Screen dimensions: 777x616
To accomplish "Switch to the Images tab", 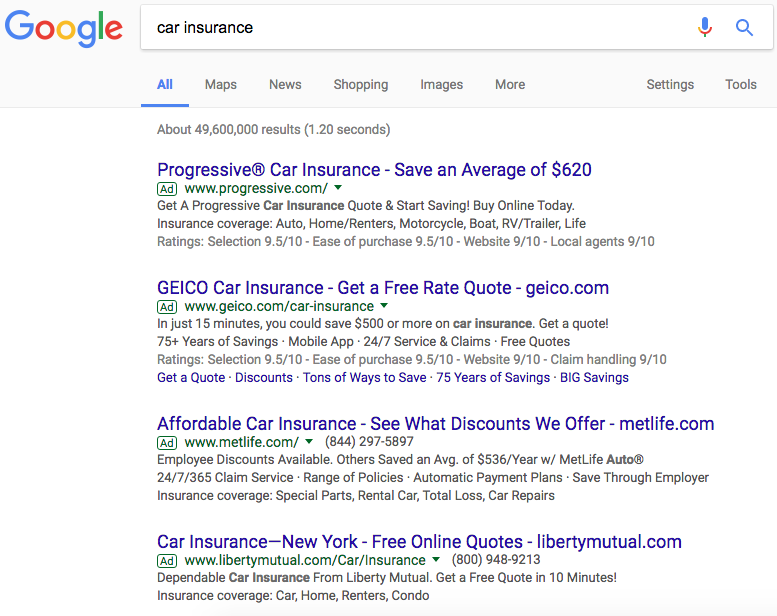I will click(x=442, y=85).
